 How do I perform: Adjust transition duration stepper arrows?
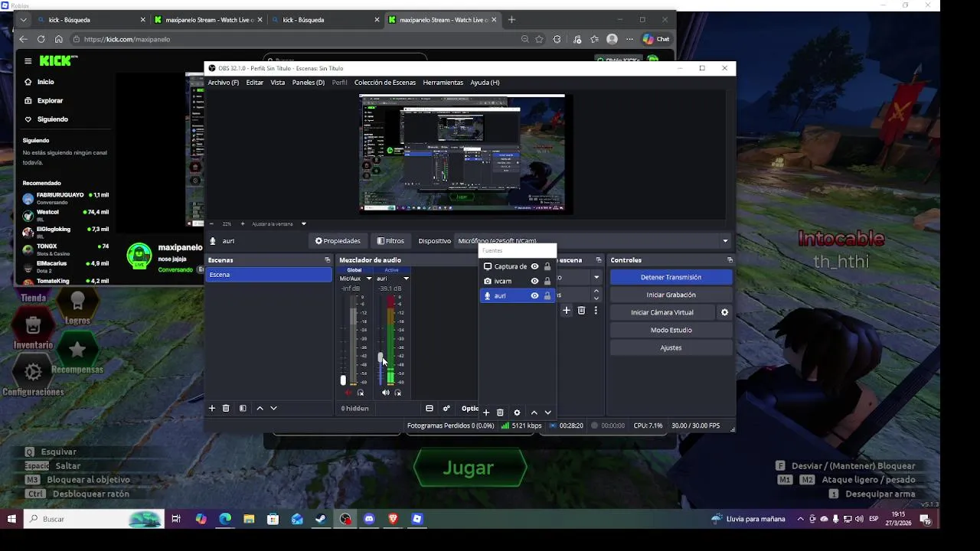(x=596, y=294)
